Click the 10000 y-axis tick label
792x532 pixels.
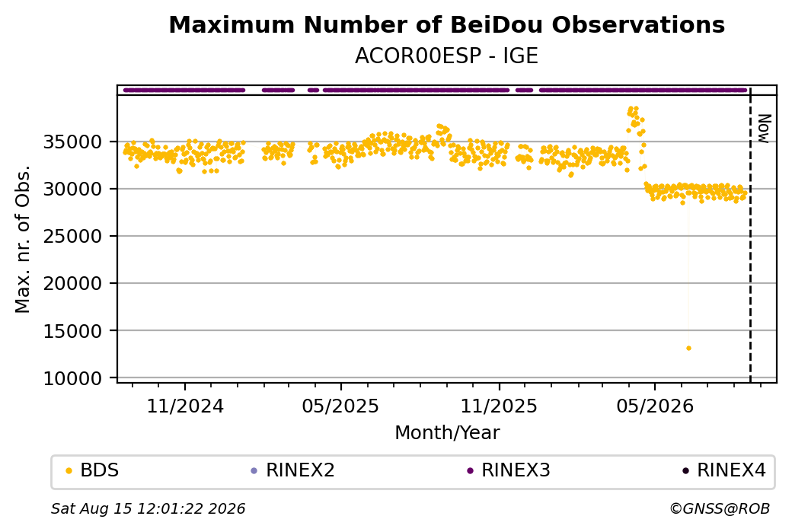[x=72, y=378]
